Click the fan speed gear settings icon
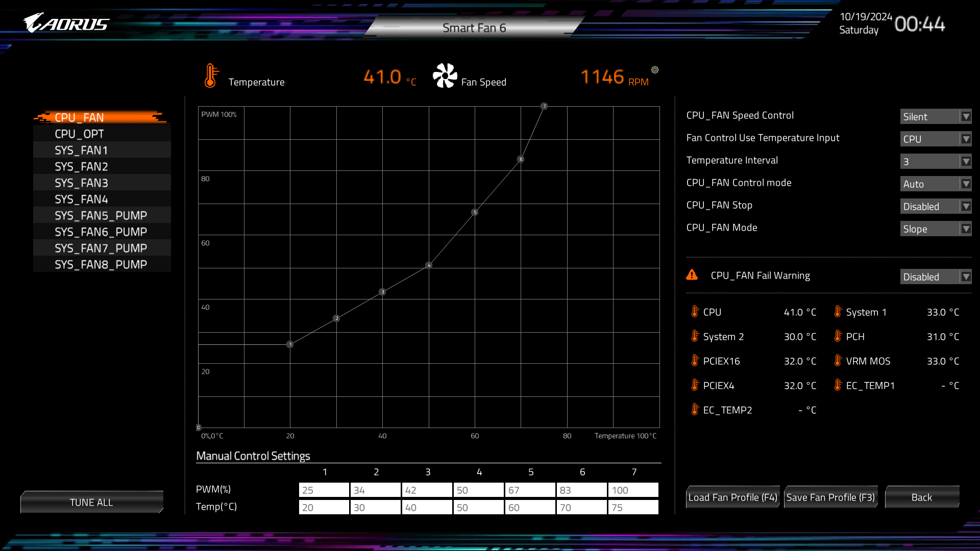 (x=655, y=70)
